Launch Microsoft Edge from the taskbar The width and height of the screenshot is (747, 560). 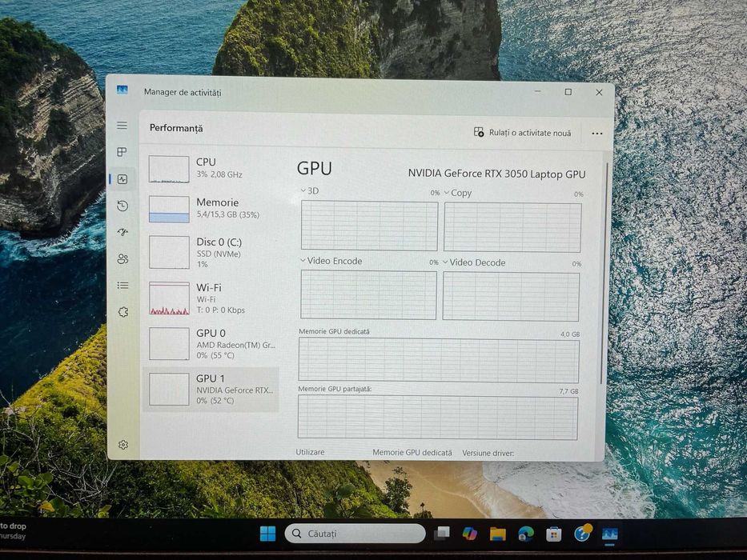click(526, 534)
